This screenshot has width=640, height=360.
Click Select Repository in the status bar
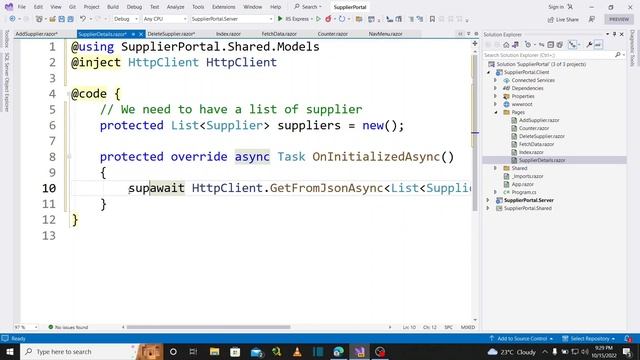pos(589,338)
